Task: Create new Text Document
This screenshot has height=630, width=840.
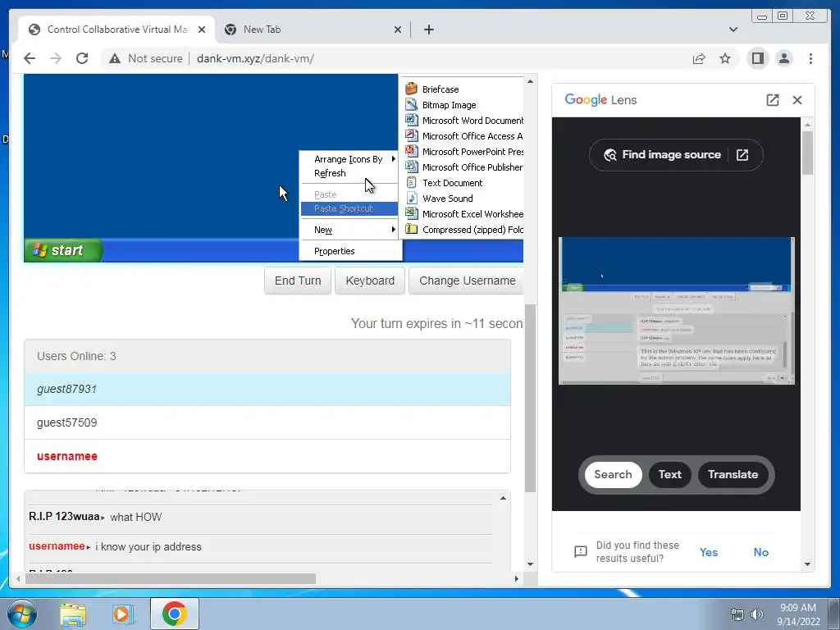Action: point(463,183)
